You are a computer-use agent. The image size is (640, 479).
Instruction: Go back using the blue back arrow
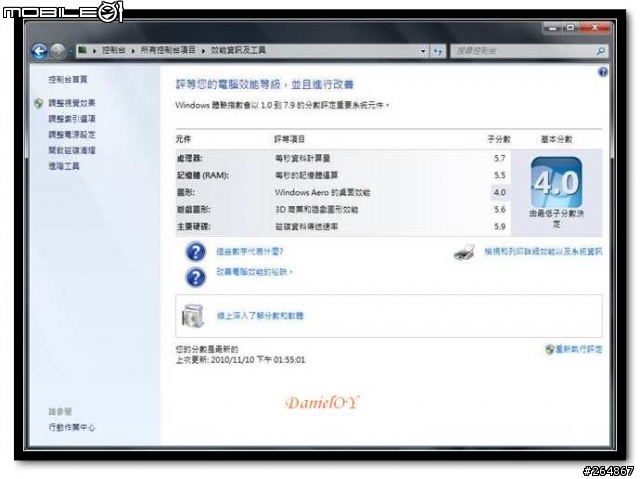click(40, 51)
